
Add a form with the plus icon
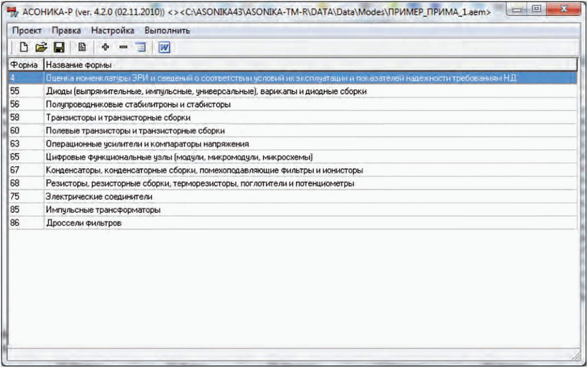coord(105,47)
